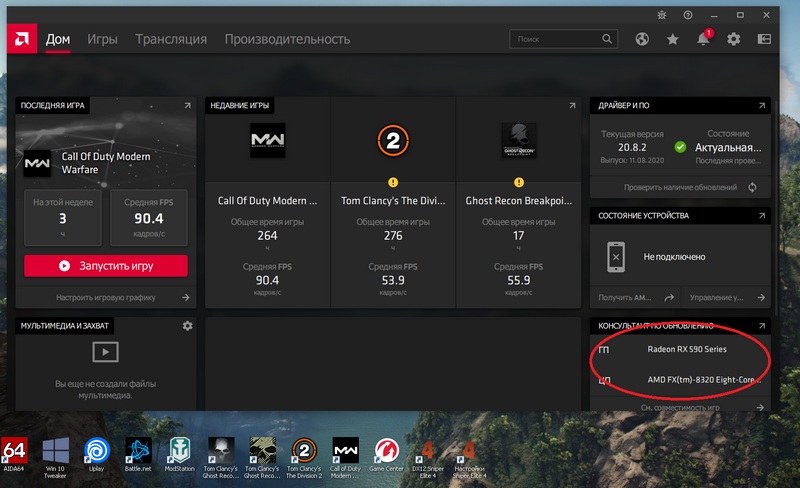800x488 pixels.
Task: Open Uplay desktop shortcut
Action: point(96,454)
